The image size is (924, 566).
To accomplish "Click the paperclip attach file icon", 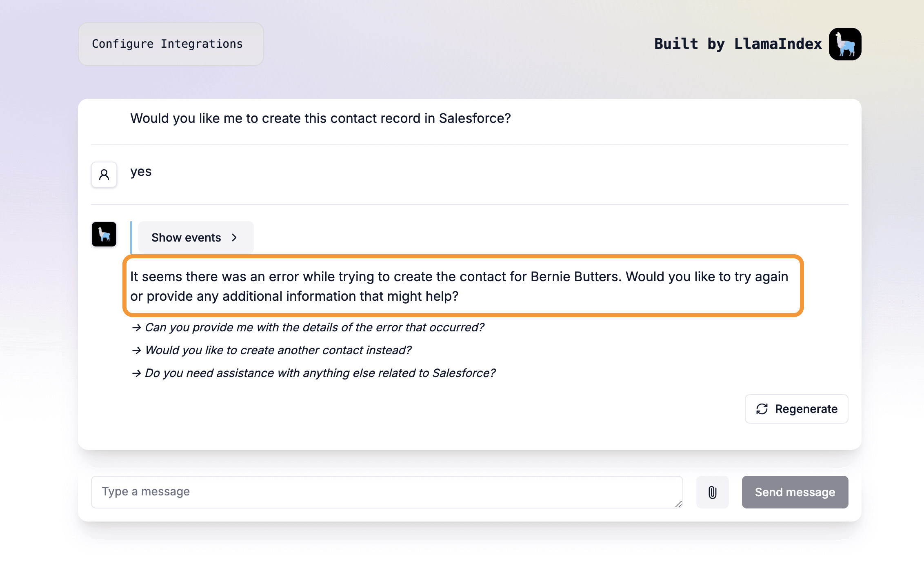I will point(712,492).
